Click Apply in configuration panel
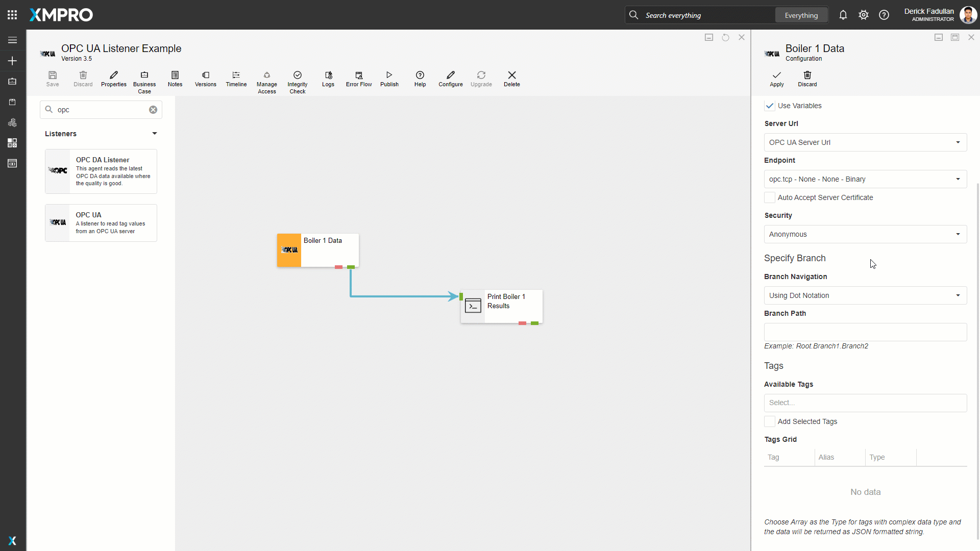980x551 pixels. [x=776, y=79]
